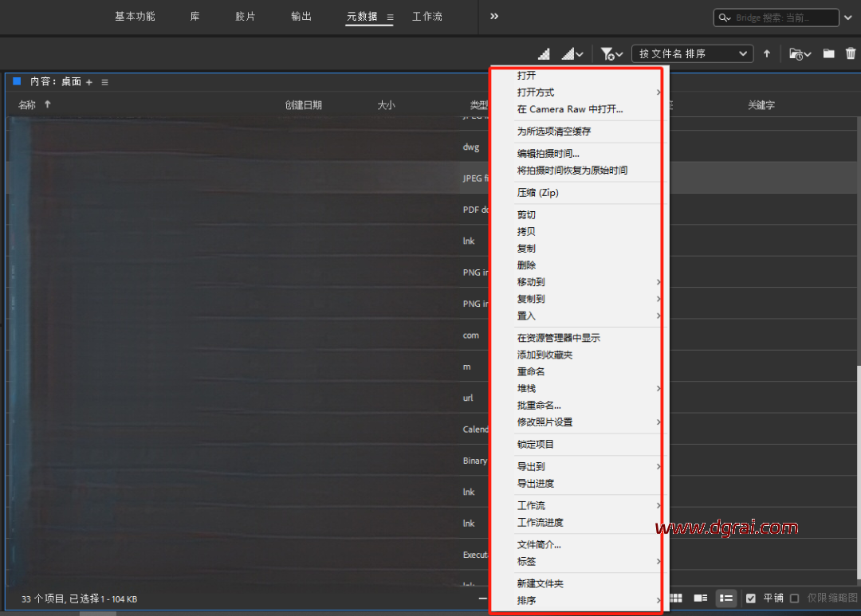861x616 pixels.
Task: Switch to 胶片 workspace tab
Action: tap(246, 17)
